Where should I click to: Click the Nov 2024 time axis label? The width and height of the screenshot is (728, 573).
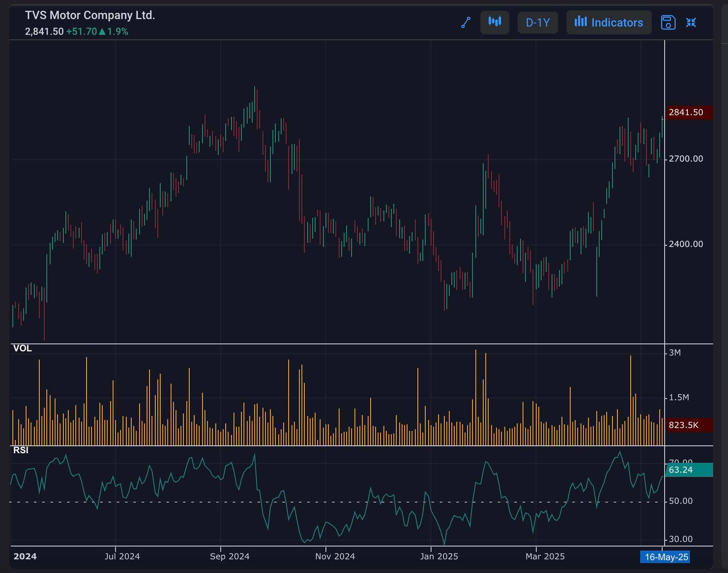[x=335, y=556]
